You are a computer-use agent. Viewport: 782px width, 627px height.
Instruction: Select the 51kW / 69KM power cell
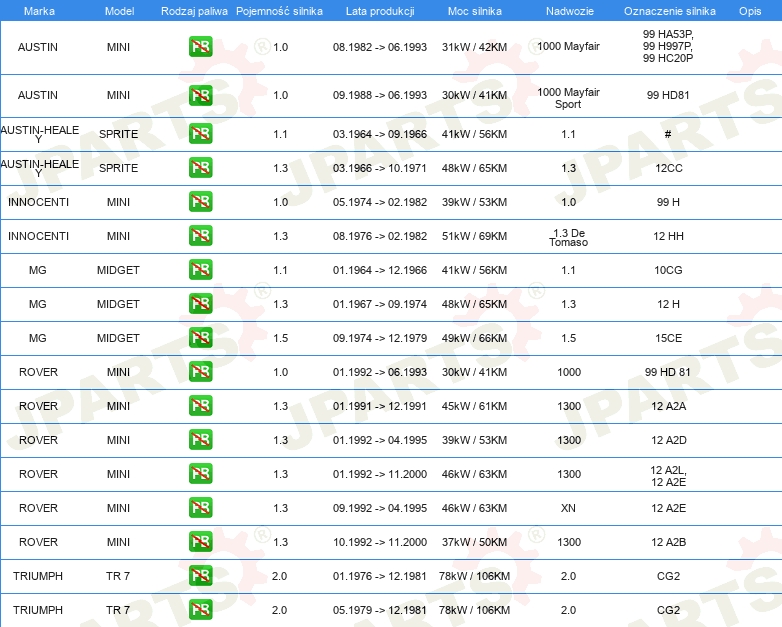coord(474,236)
